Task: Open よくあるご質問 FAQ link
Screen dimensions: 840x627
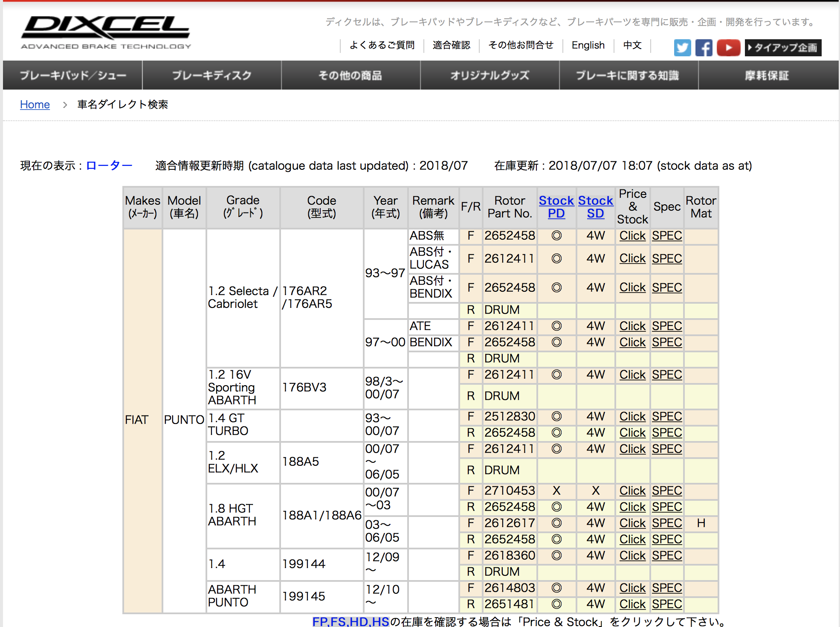Action: coord(382,45)
